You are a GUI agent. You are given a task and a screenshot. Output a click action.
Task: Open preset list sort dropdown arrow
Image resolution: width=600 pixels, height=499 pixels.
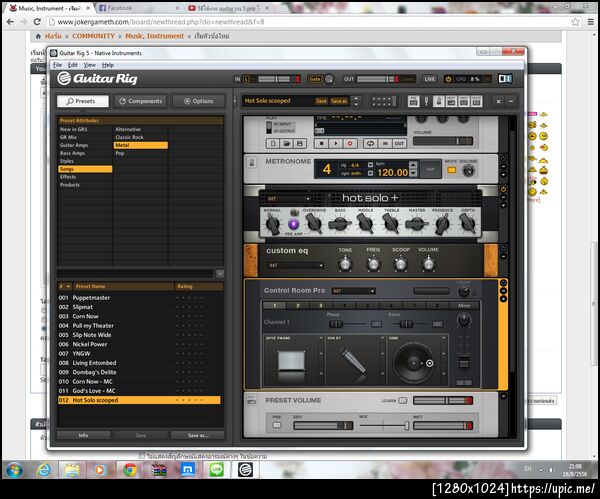68,286
